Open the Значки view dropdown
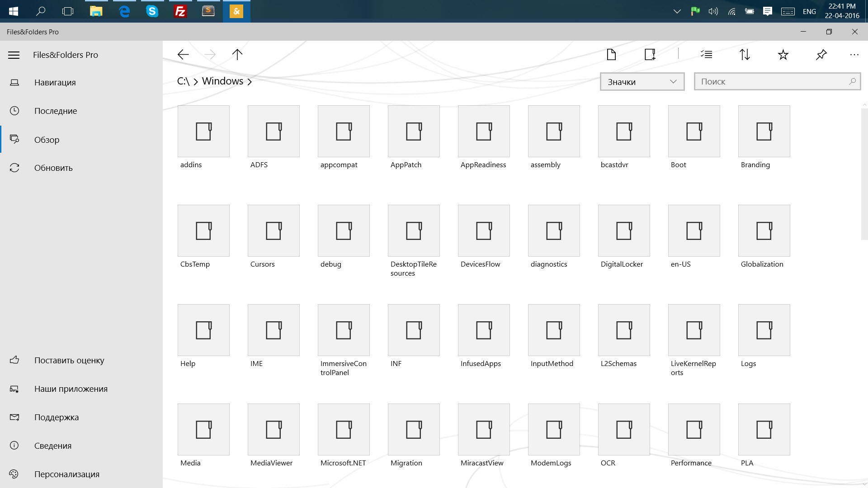Screen dimensions: 868x488 click(x=642, y=82)
